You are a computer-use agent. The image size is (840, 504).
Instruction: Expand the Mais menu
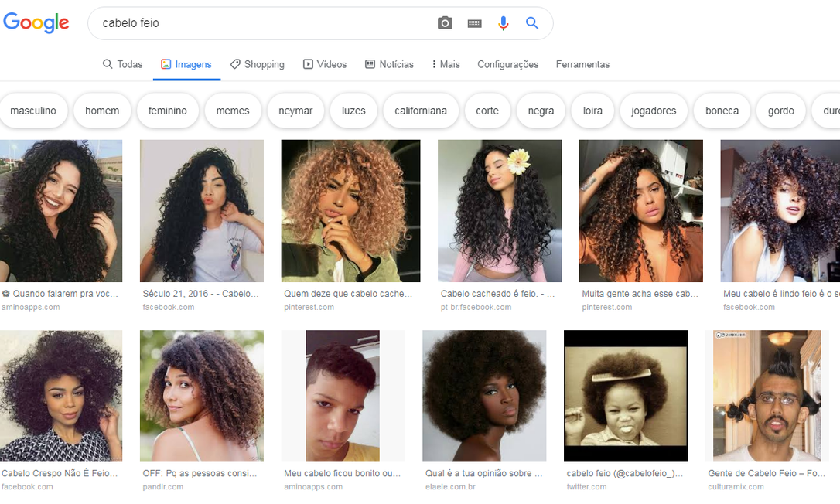446,64
